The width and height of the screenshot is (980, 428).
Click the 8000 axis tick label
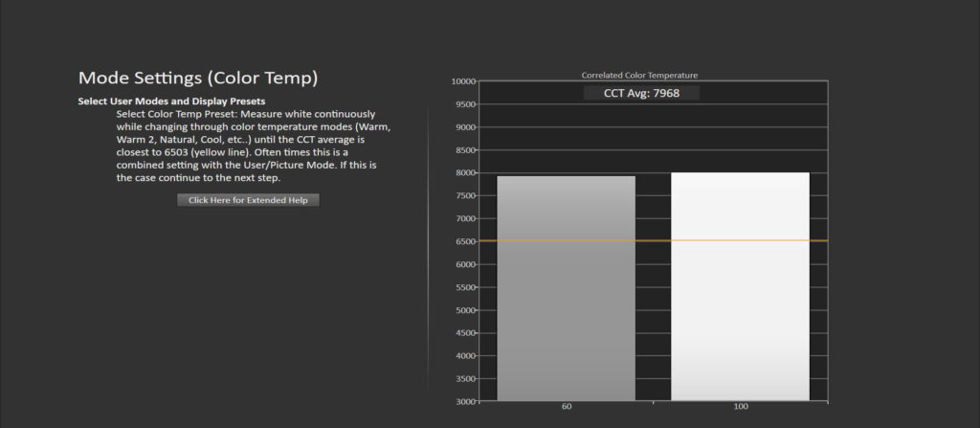464,173
